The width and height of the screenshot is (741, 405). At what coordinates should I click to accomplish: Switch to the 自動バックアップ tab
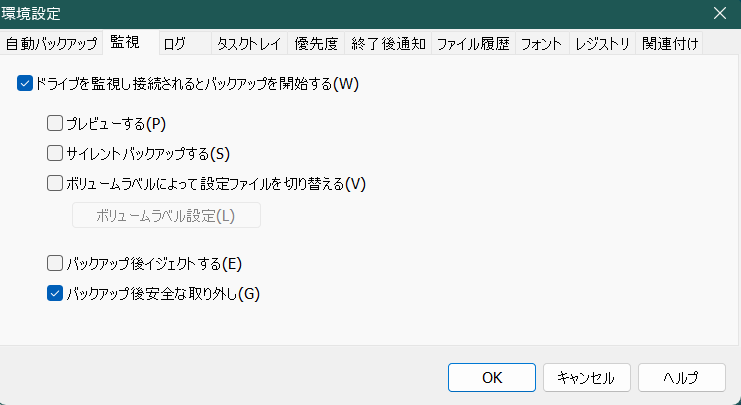(51, 44)
